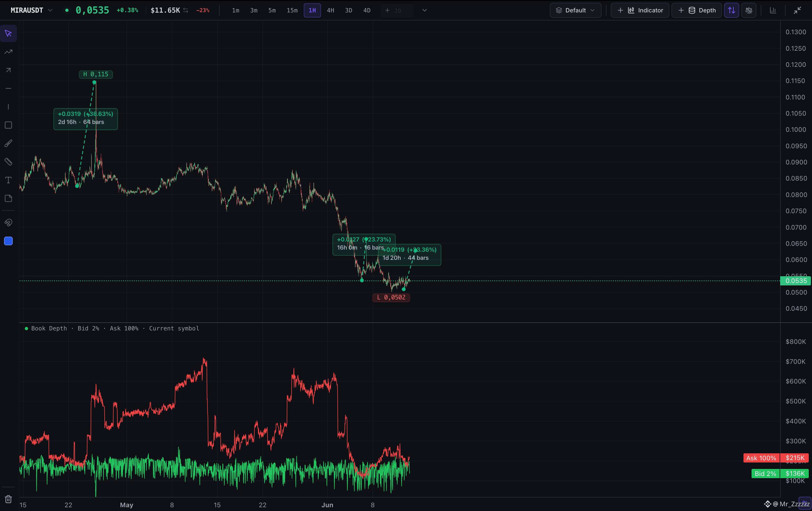This screenshot has width=812, height=511.
Task: Add the 2D timeframe shortcut
Action: pos(397,11)
